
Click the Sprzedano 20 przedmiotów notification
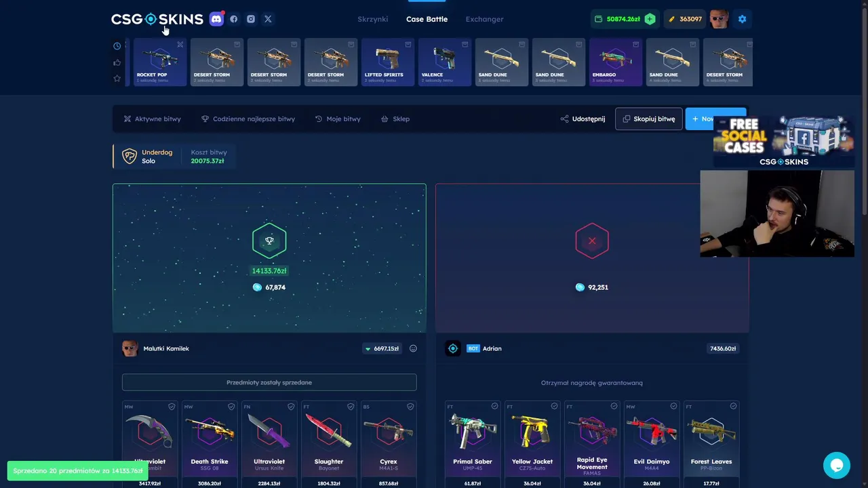[x=77, y=470]
